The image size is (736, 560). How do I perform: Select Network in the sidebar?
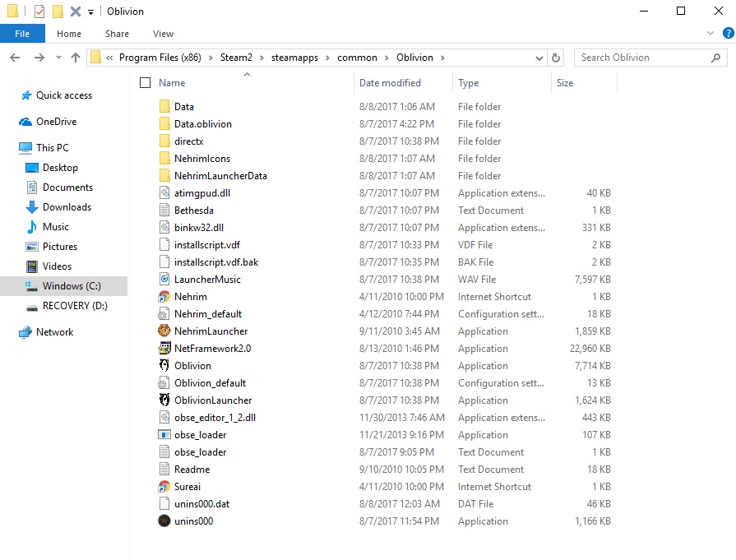point(53,331)
